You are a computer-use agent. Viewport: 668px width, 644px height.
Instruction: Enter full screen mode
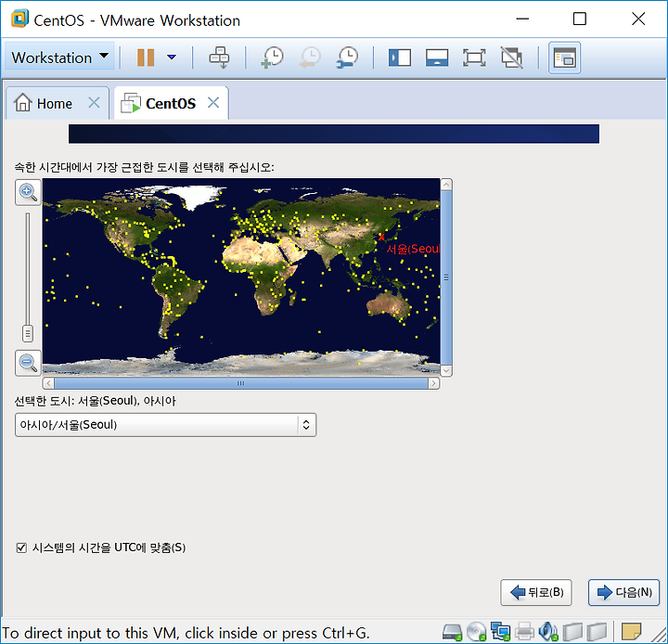click(474, 58)
